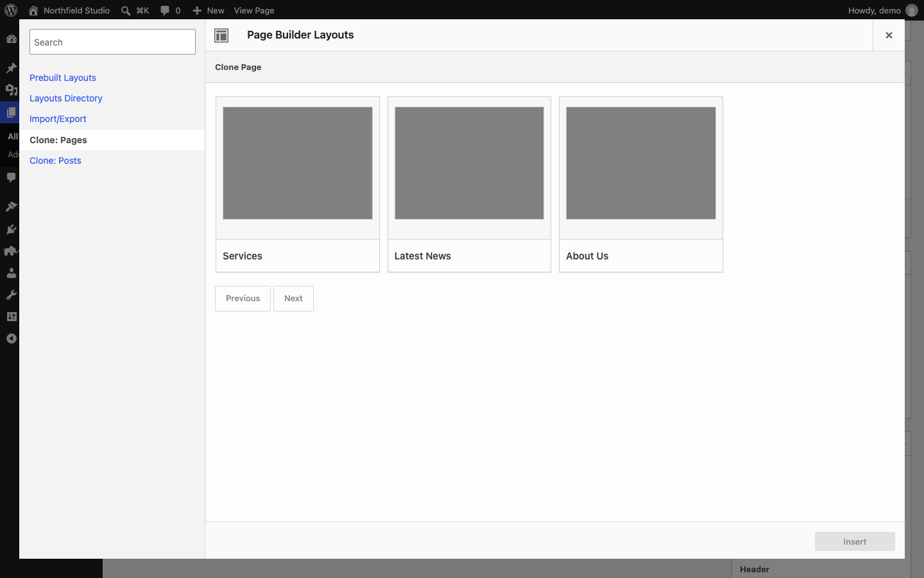
Task: Open Tools wrench icon in sidebar
Action: tap(11, 295)
